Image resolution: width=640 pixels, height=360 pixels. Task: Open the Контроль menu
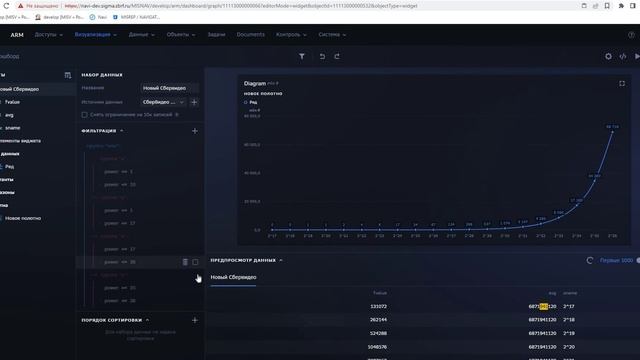(291, 35)
